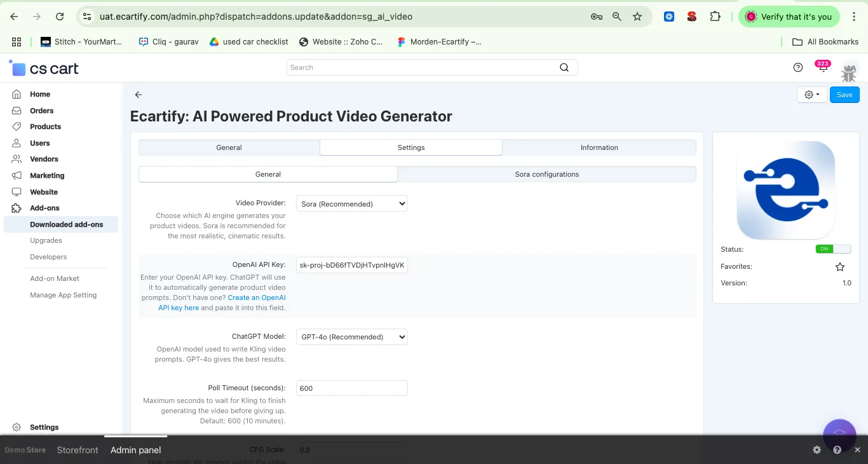
Task: Open Developers submenu item
Action: 48,257
